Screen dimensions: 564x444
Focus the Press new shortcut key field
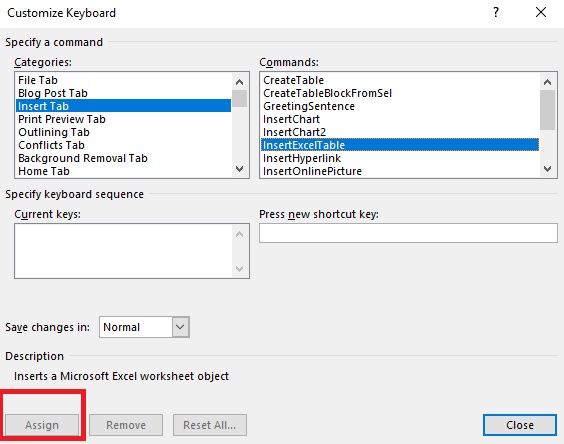tap(408, 233)
